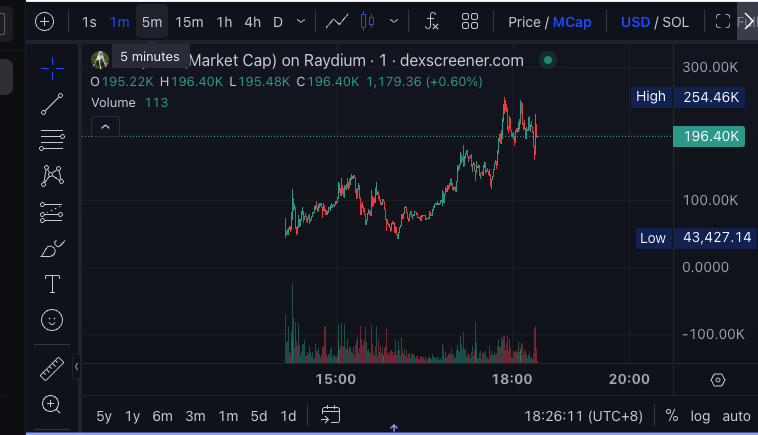Set range to 3m
This screenshot has width=758, height=435.
coord(195,416)
